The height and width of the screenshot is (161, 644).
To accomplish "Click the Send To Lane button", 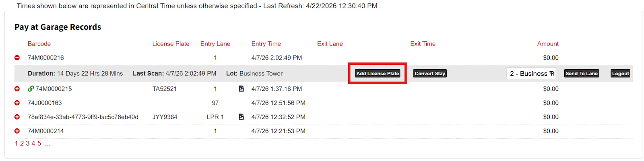I will (582, 73).
